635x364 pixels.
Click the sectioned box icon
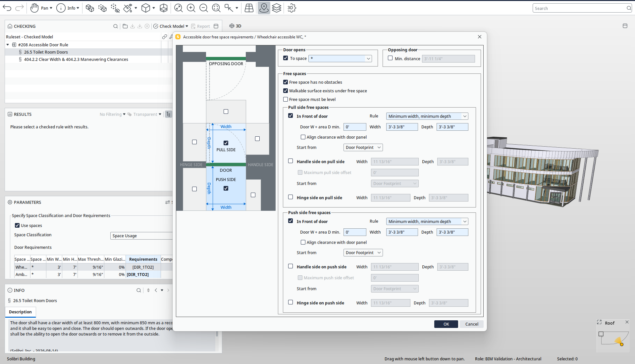[x=164, y=8]
